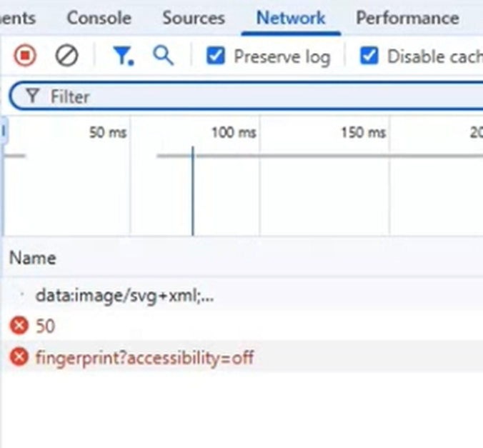Viewport: 483px width, 448px height.
Task: Toggle the blue filter funnel toolbar icon
Action: [x=123, y=56]
